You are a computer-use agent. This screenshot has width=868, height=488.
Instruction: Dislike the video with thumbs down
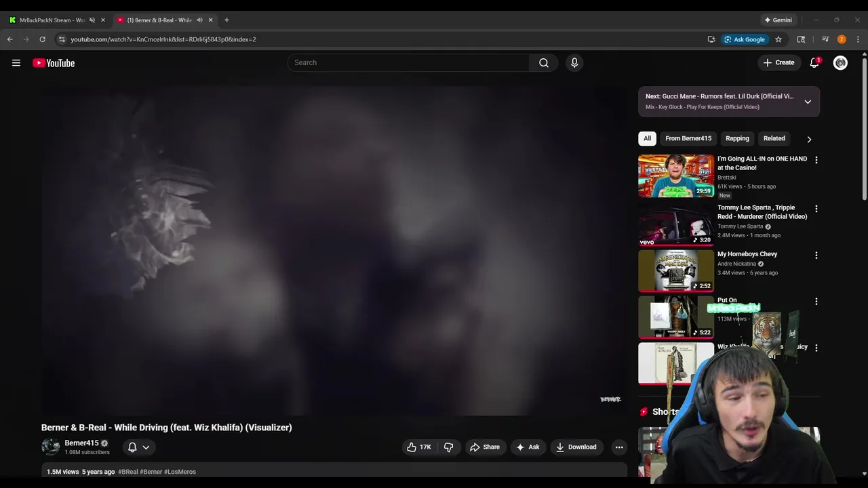(448, 447)
